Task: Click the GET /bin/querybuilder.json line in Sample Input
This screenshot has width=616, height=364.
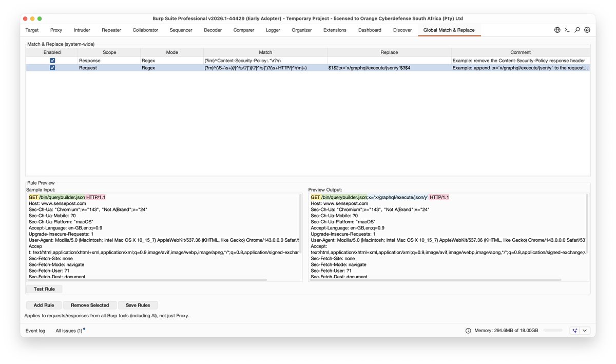Action: tap(67, 197)
